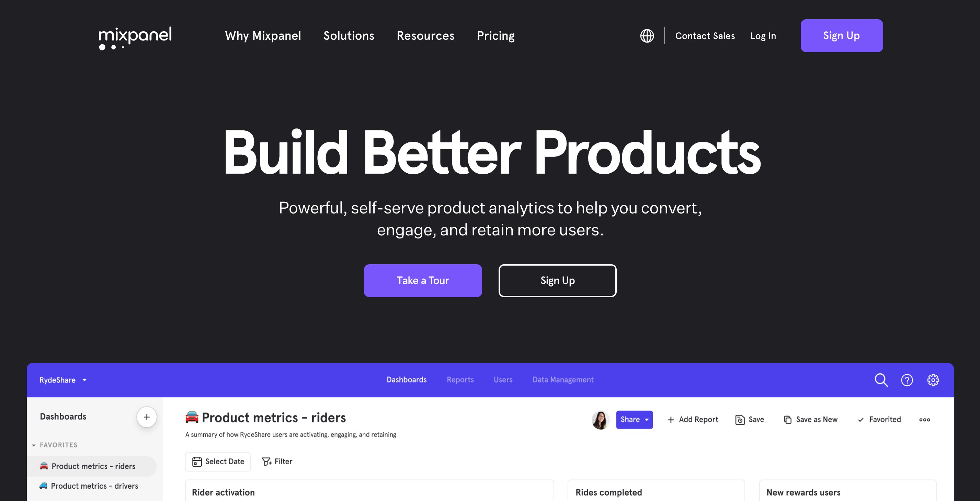Click the Filter icon on dashboard
980x501 pixels.
[x=266, y=462]
